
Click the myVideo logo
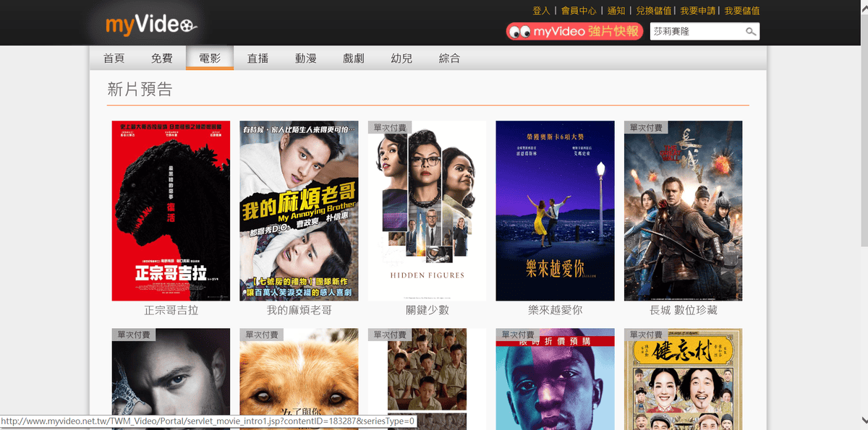(150, 25)
